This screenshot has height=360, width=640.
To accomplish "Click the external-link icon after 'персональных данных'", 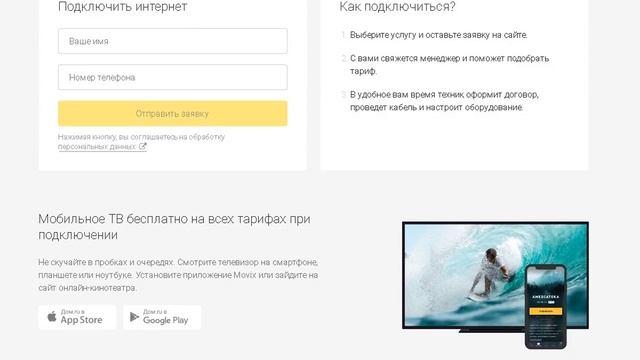I will click(x=142, y=146).
